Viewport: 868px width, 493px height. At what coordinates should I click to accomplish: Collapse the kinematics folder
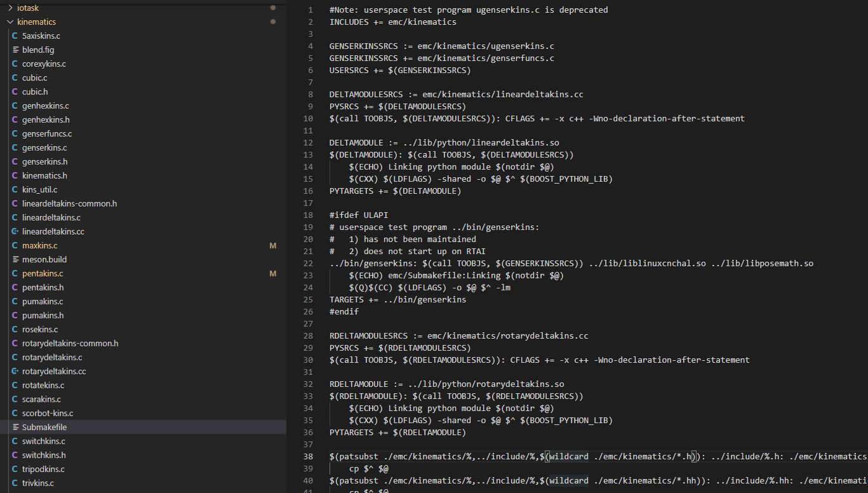(x=10, y=22)
